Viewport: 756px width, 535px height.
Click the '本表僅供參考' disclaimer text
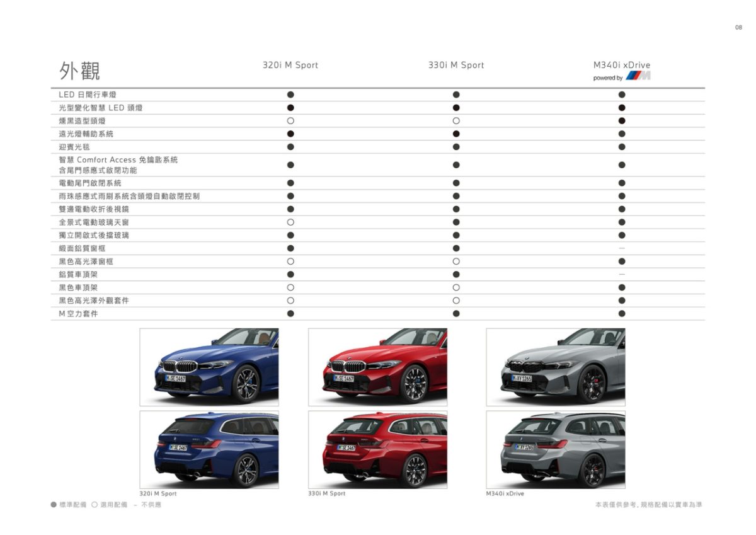(650, 505)
